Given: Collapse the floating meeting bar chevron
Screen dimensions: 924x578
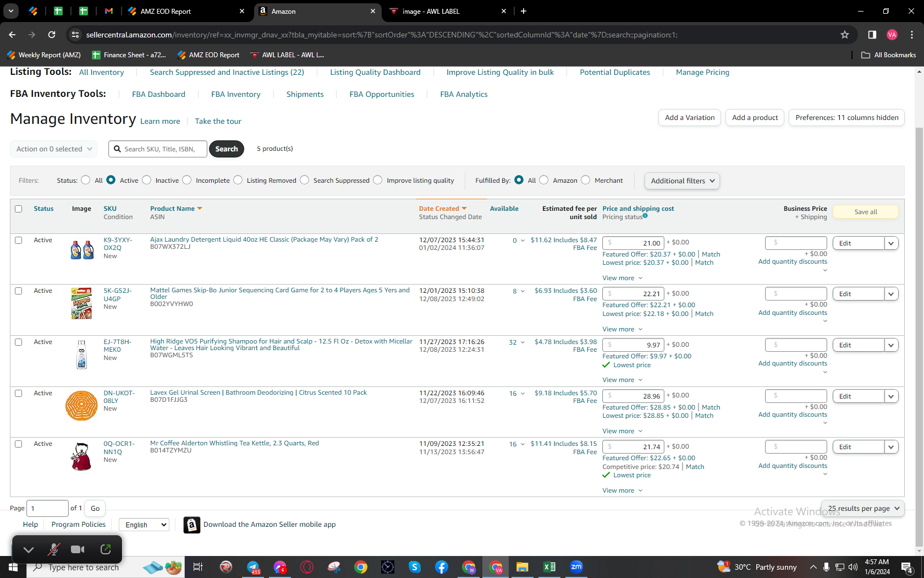Looking at the screenshot, I should pyautogui.click(x=29, y=549).
